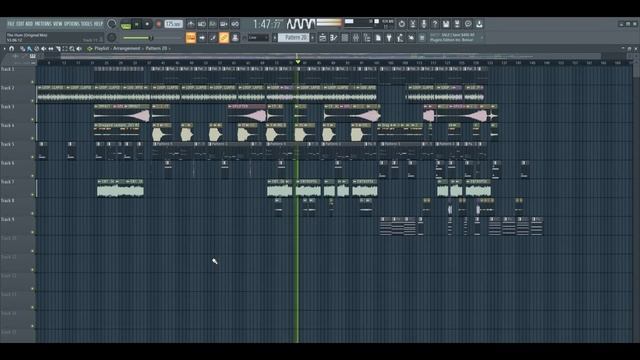640x360 pixels.
Task: Select the playlist mute tool
Action: click(43, 49)
